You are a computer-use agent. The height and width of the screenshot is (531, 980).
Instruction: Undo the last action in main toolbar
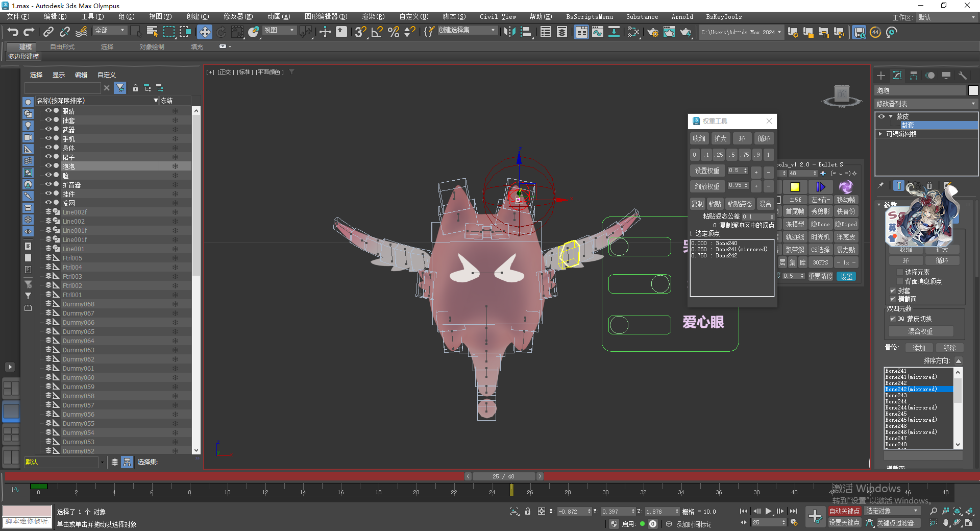(x=13, y=32)
